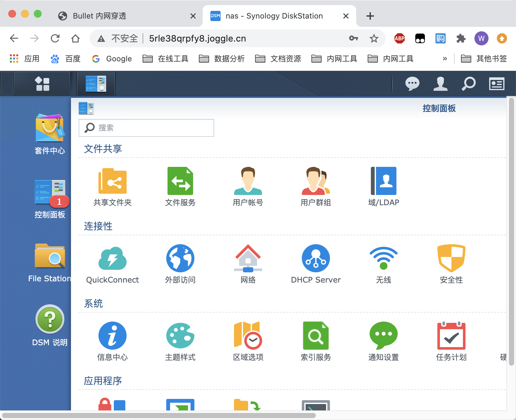Open DSM notifications speech bubble
The image size is (516, 420).
tap(412, 84)
